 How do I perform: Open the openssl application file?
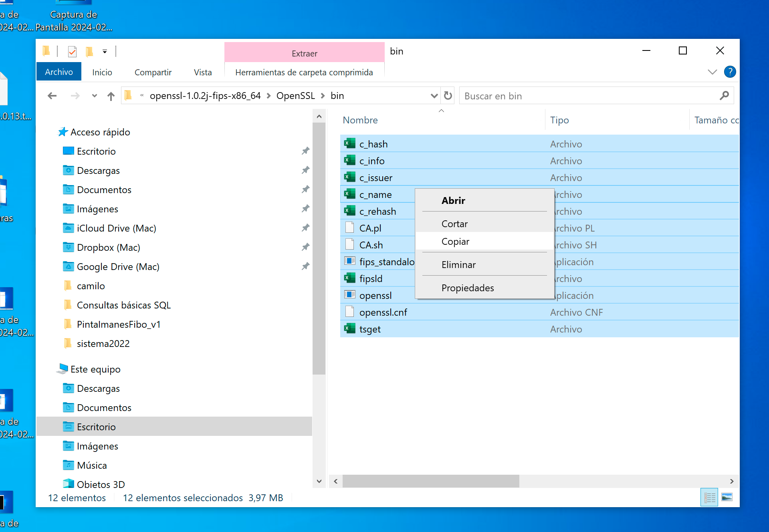point(375,295)
